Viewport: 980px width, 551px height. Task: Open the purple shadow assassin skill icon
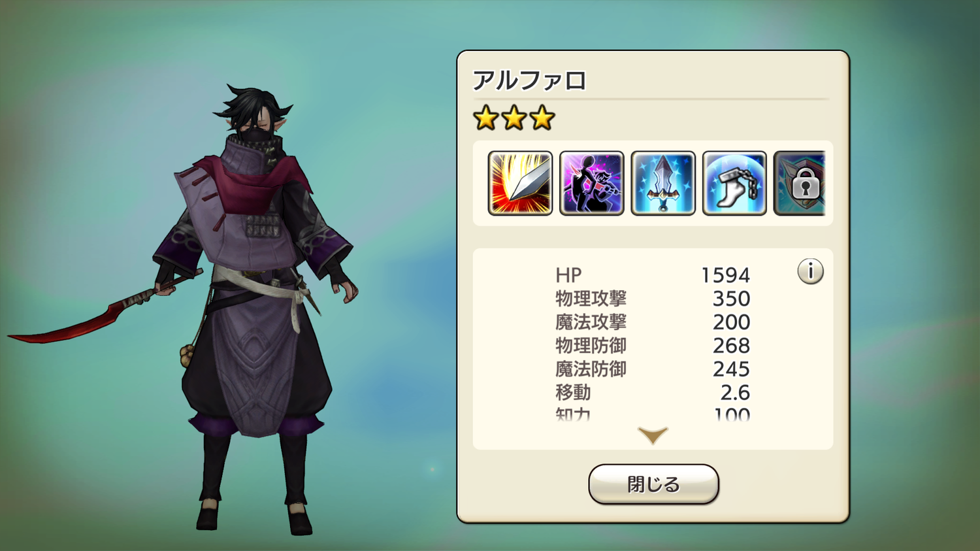coord(592,183)
